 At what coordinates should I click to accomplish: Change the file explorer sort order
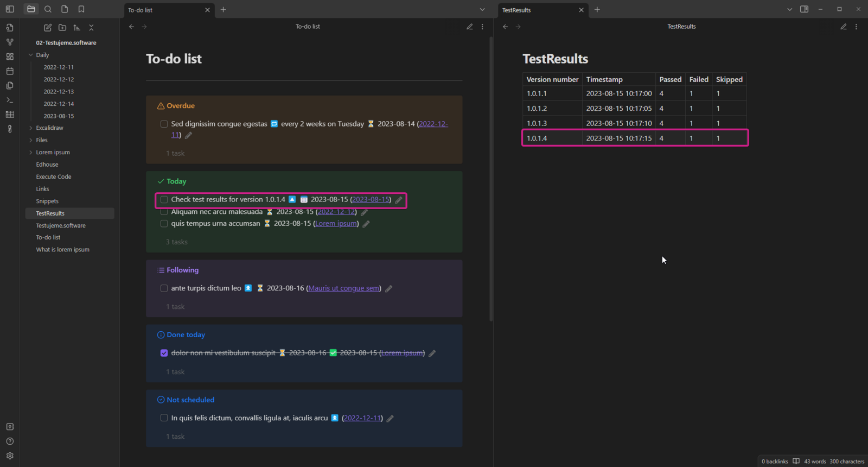tap(76, 28)
